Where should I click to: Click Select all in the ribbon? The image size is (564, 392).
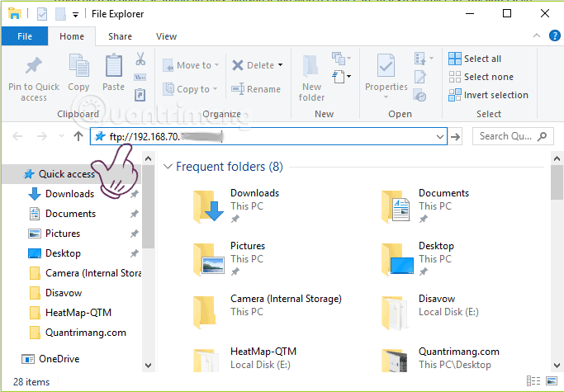tap(475, 59)
